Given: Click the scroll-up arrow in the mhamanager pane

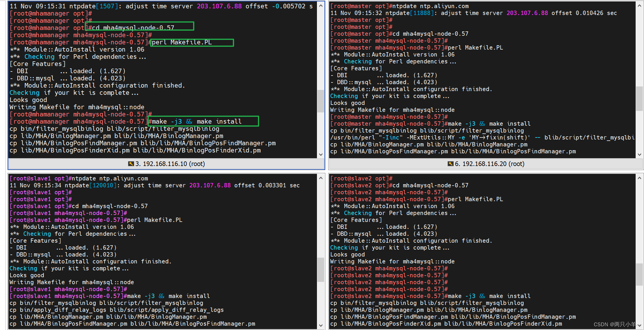Looking at the screenshot, I should point(321,5).
